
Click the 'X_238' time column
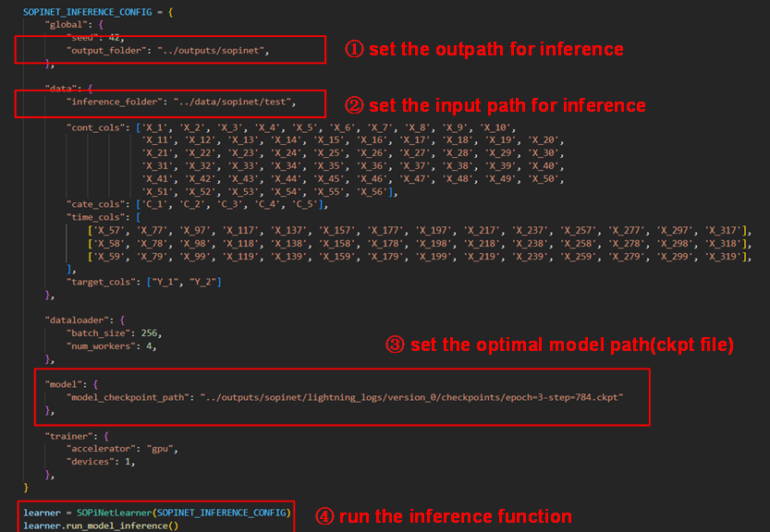tap(532, 243)
